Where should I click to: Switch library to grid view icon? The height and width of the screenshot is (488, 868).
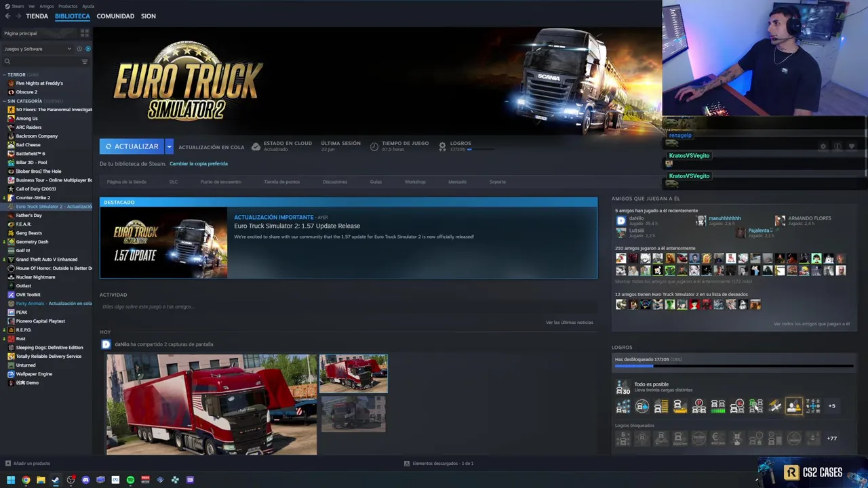(85, 33)
